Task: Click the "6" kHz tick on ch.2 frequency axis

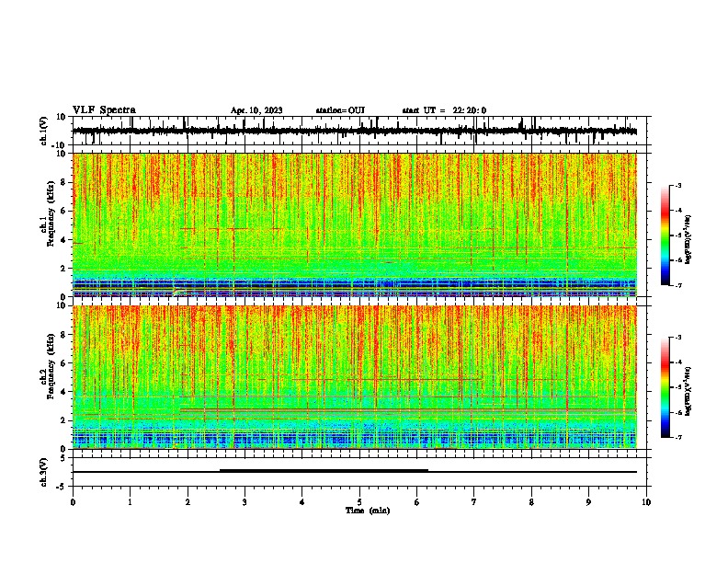Action: point(63,363)
